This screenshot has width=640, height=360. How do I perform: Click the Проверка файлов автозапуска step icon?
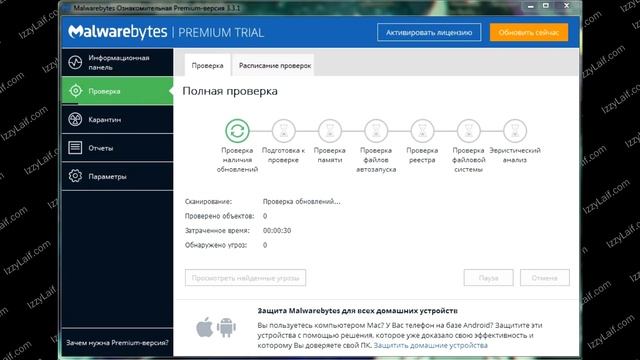(x=376, y=131)
